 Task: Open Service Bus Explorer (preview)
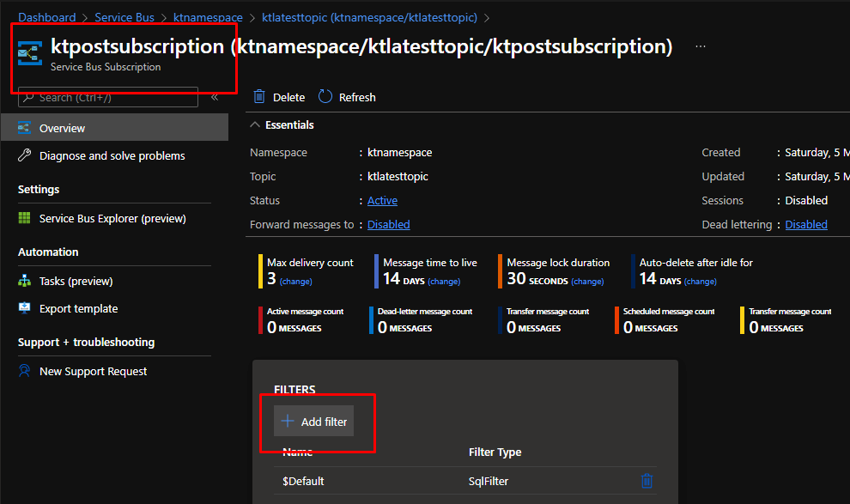point(112,219)
